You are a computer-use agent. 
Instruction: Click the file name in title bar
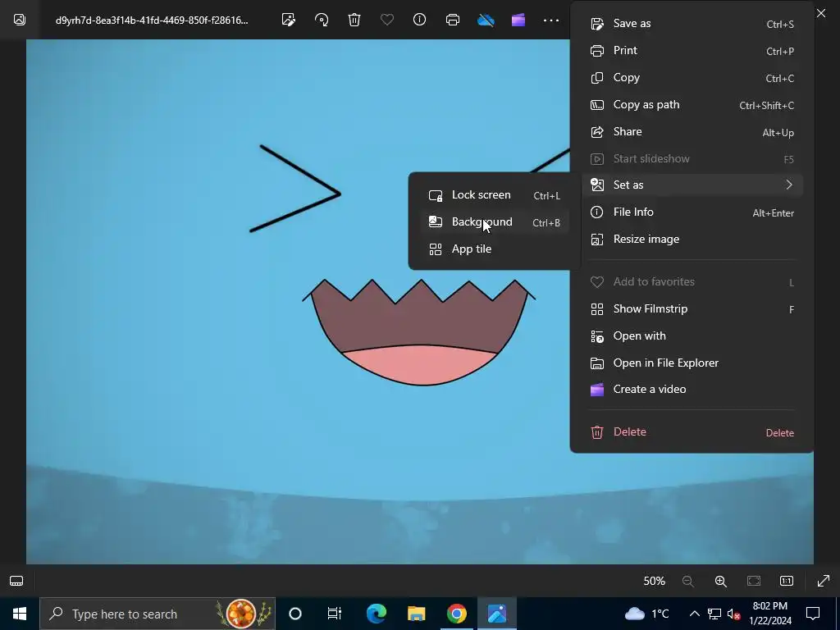pos(152,21)
